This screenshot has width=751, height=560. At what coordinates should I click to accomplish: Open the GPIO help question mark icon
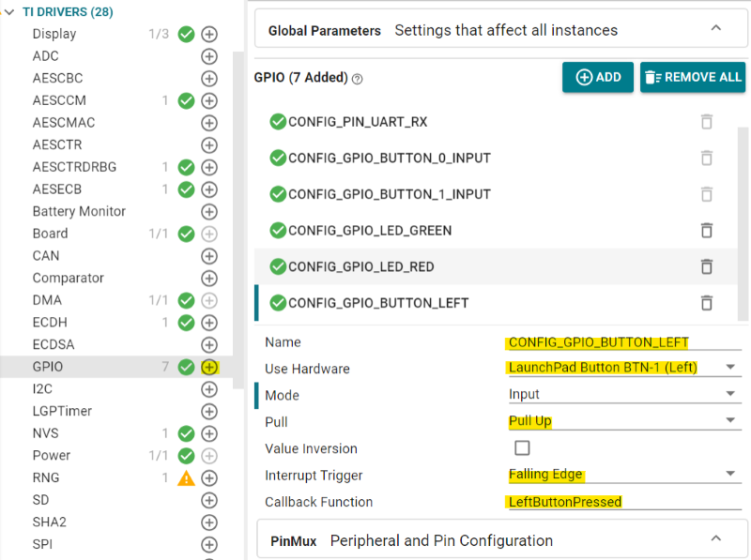coord(358,78)
